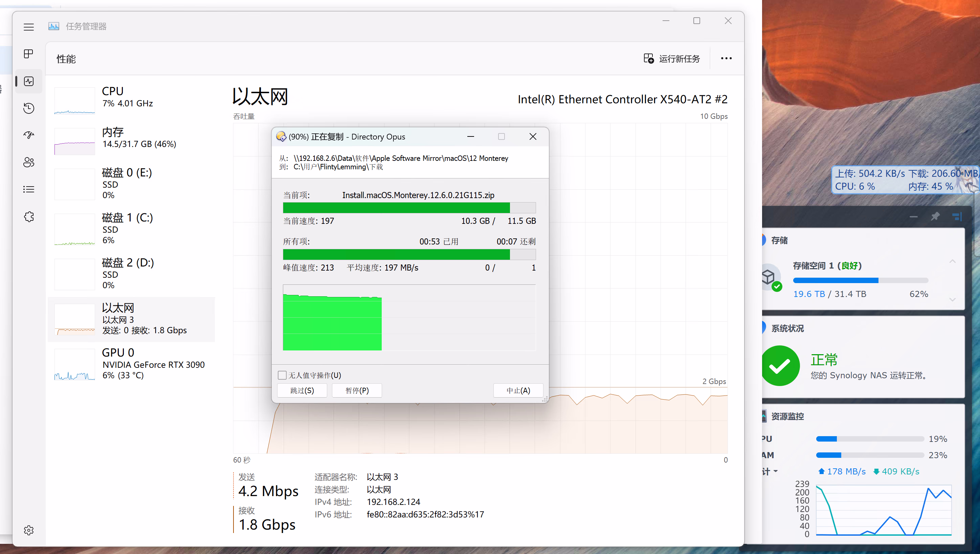
Task: Collapse storage volume 1 with up chevron
Action: tap(952, 261)
